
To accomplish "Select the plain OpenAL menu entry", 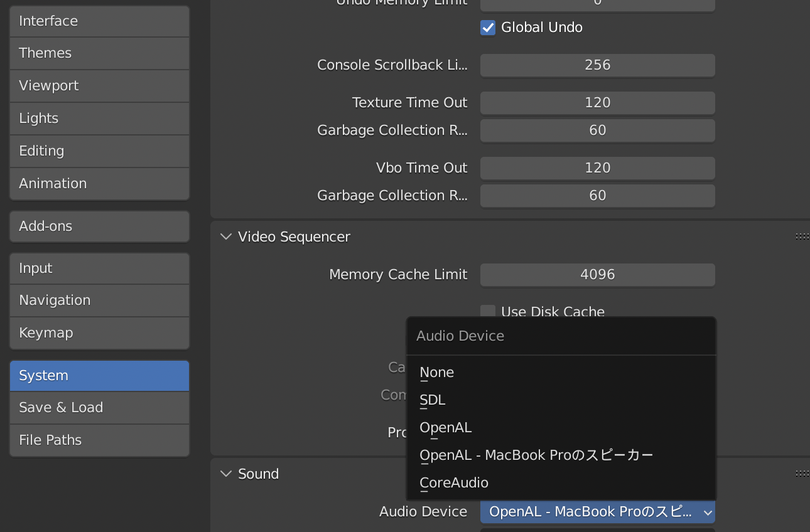I will pos(446,428).
